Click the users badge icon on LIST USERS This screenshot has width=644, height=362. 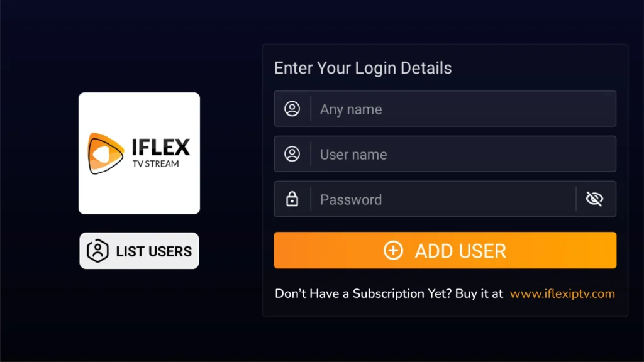[96, 250]
